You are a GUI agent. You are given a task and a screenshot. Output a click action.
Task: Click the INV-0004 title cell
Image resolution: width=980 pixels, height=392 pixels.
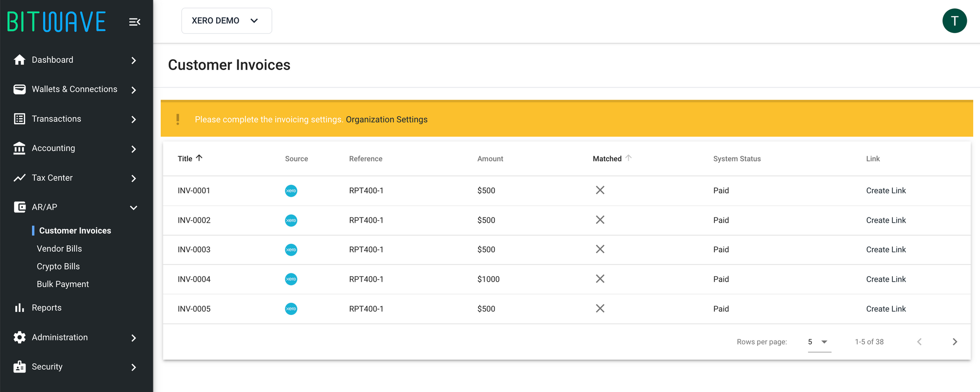[x=194, y=279]
